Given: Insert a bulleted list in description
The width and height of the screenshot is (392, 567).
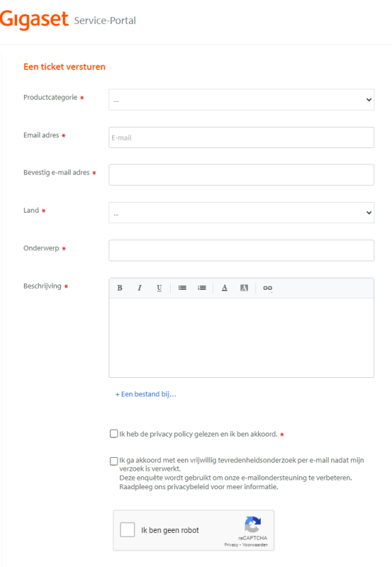Looking at the screenshot, I should [x=182, y=288].
